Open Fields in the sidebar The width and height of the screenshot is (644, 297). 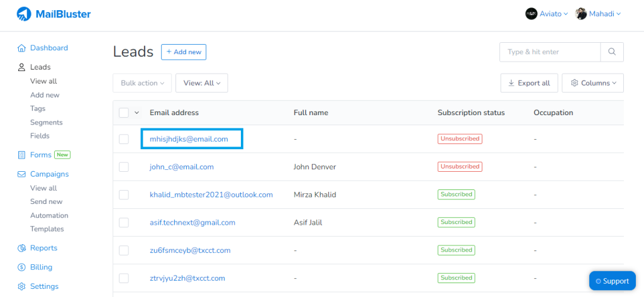(40, 135)
